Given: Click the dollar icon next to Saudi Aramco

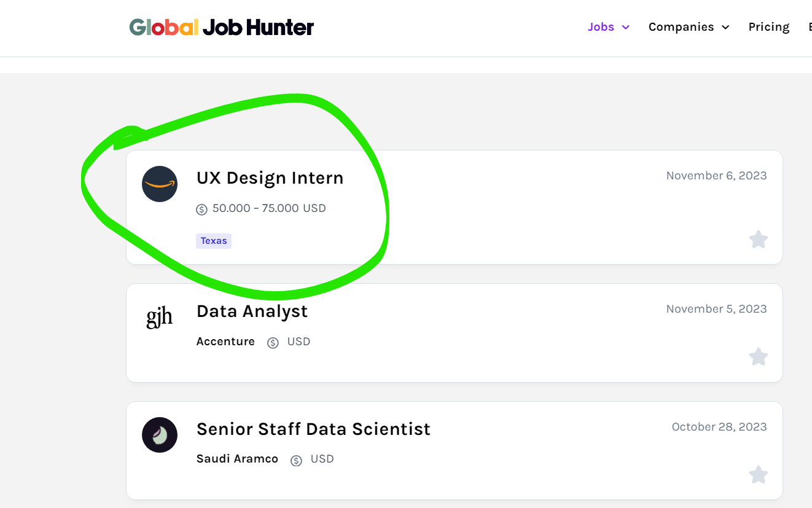Looking at the screenshot, I should click(x=296, y=461).
